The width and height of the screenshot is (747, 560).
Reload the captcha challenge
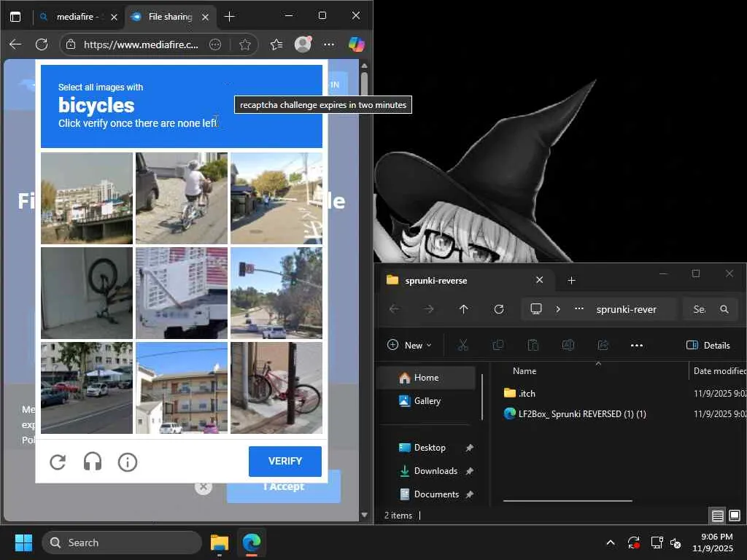tap(58, 462)
